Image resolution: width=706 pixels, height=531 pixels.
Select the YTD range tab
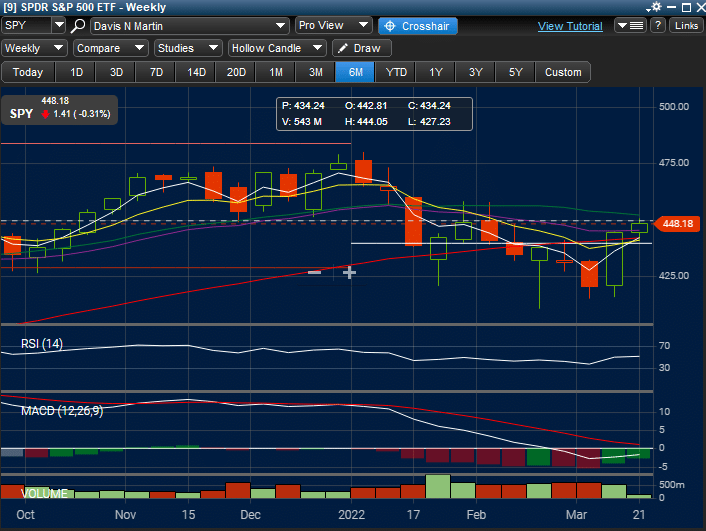click(x=396, y=72)
